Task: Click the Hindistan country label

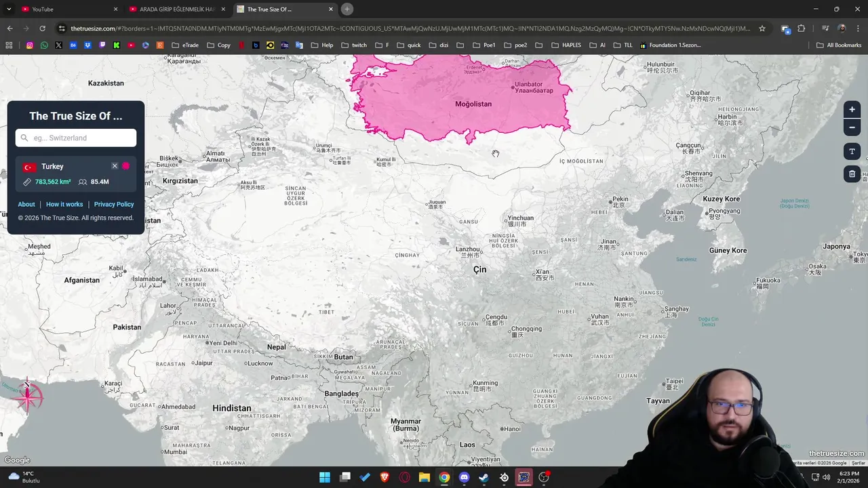Action: coord(232,408)
